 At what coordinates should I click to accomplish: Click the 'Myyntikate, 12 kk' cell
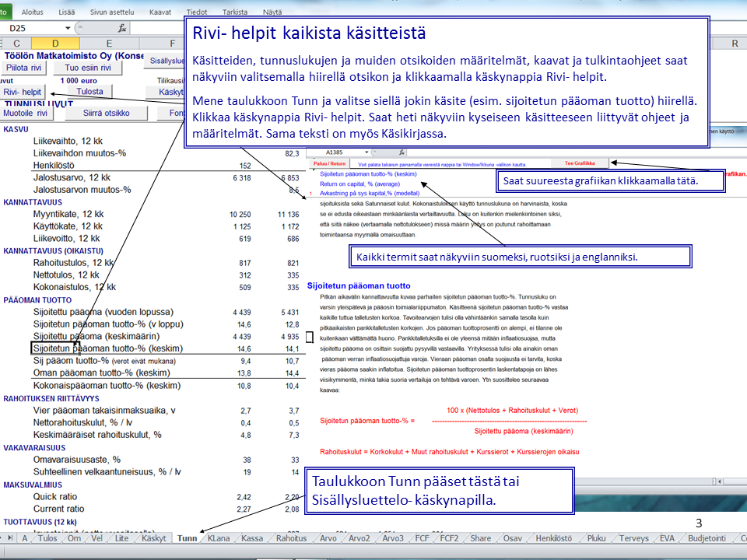click(68, 215)
